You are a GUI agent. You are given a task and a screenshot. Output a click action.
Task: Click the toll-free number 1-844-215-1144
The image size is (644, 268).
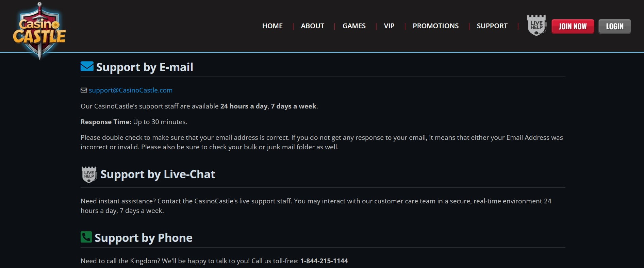point(324,261)
